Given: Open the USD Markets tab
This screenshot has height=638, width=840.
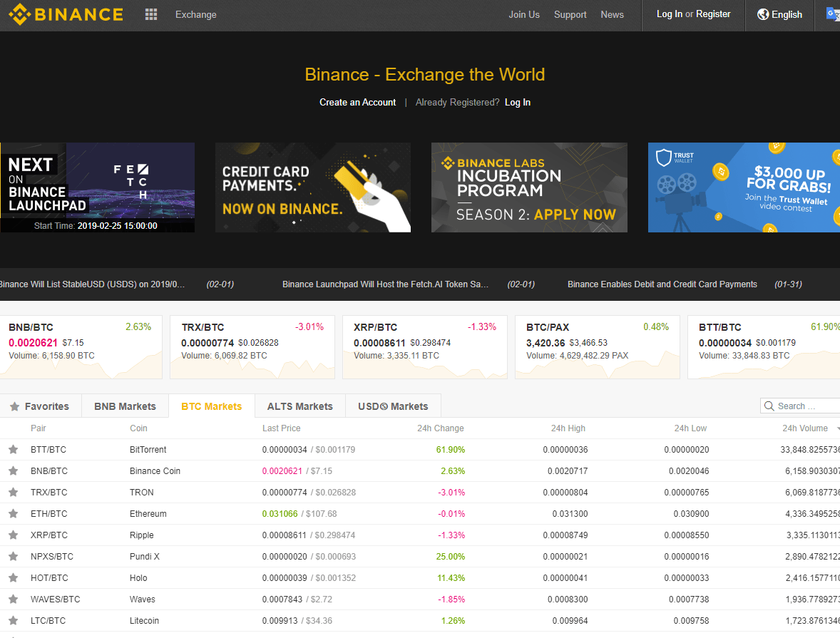Looking at the screenshot, I should pyautogui.click(x=393, y=406).
